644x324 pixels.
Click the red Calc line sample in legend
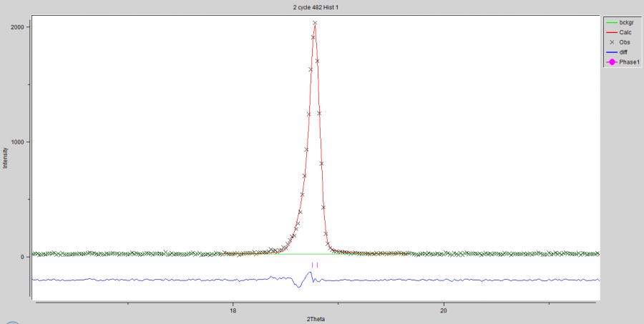(x=612, y=32)
